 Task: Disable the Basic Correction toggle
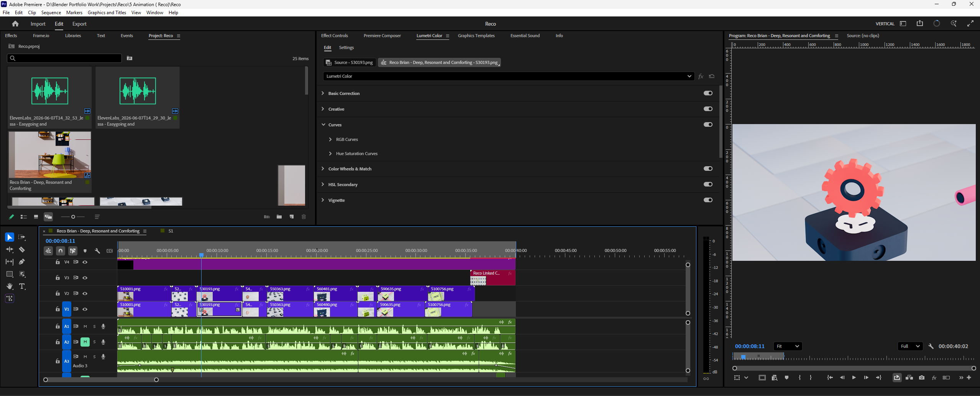coord(708,93)
